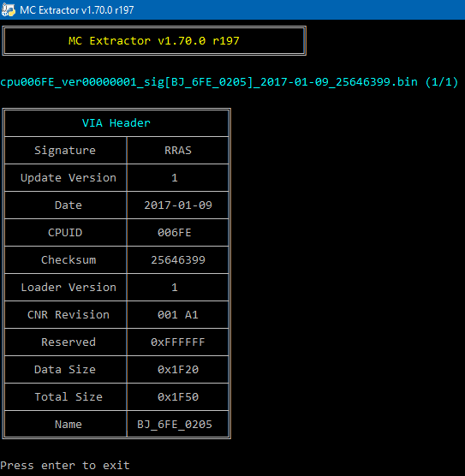Image resolution: width=465 pixels, height=476 pixels.
Task: Click the name value 'BJ_6FE_0205'
Action: pyautogui.click(x=175, y=424)
